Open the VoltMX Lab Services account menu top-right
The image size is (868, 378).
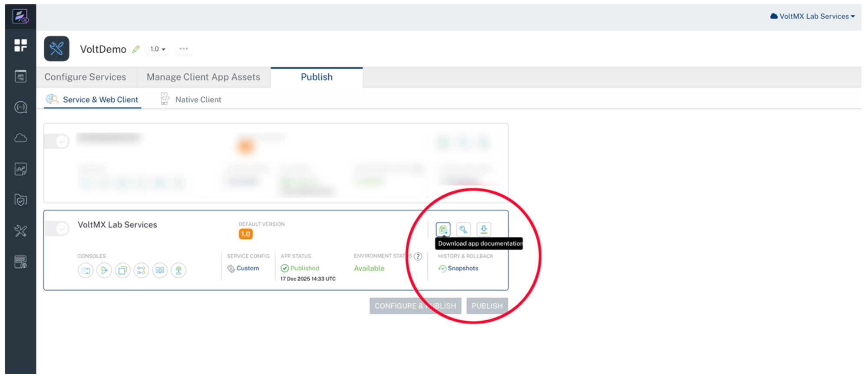812,16
